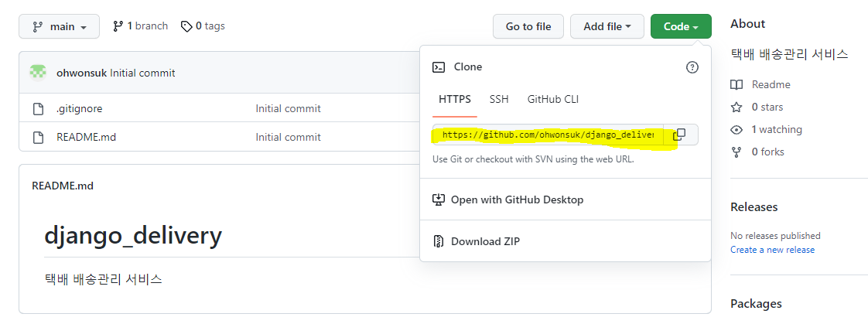The height and width of the screenshot is (324, 868).
Task: Choose Download ZIP option
Action: (566, 241)
